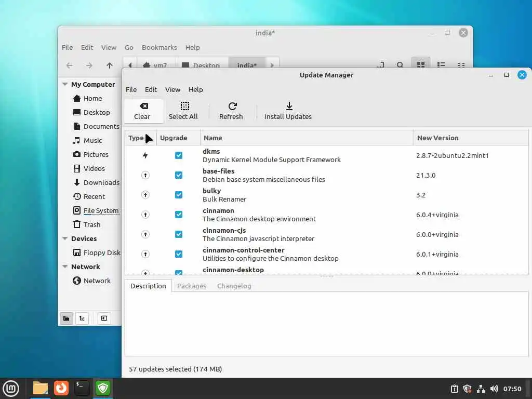Screen dimensions: 532x399
Task: Select the dkms package row name
Action: tap(211, 151)
